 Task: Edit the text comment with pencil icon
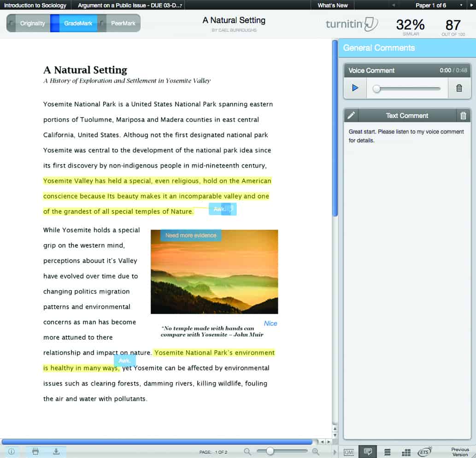[351, 115]
